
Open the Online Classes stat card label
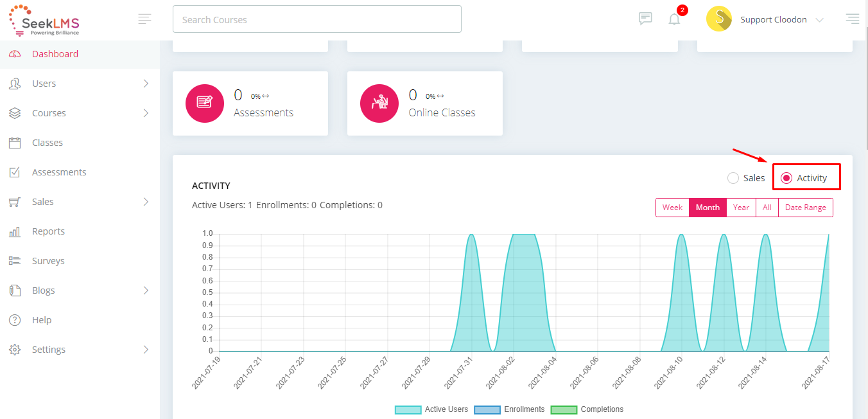click(442, 112)
